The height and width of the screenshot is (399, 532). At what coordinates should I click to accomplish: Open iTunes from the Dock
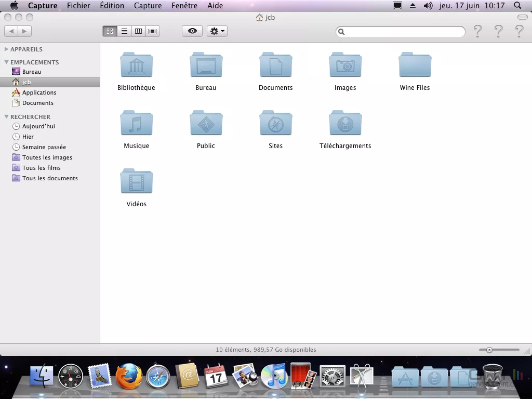(x=273, y=376)
